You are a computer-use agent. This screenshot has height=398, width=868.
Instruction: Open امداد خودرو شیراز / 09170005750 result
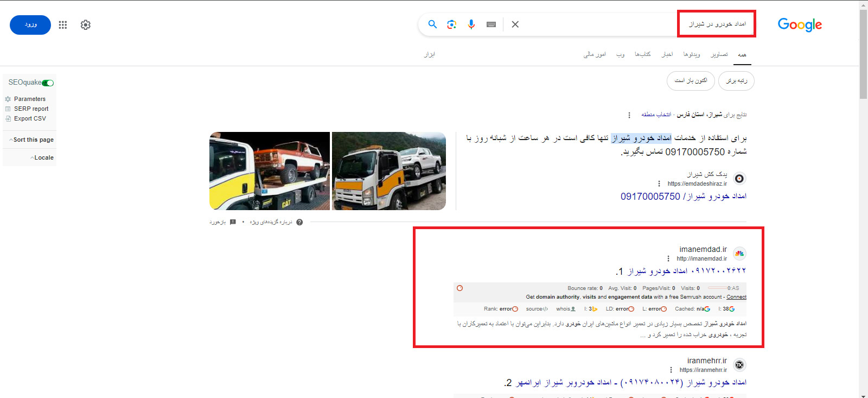684,197
